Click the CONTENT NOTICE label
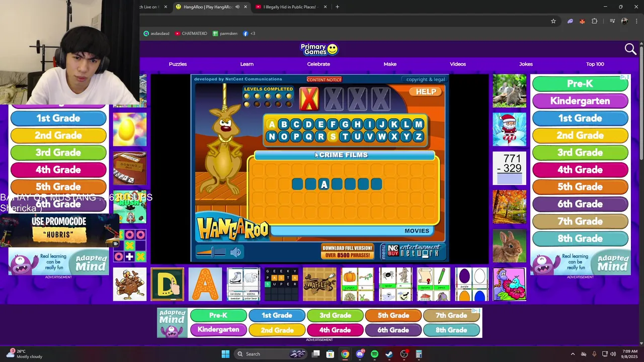The height and width of the screenshot is (362, 644). tap(324, 79)
